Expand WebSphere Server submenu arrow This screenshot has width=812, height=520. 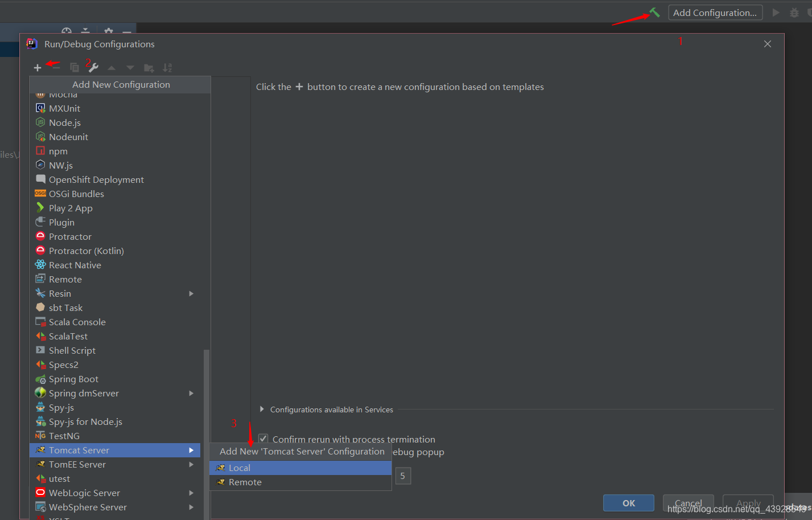tap(191, 507)
